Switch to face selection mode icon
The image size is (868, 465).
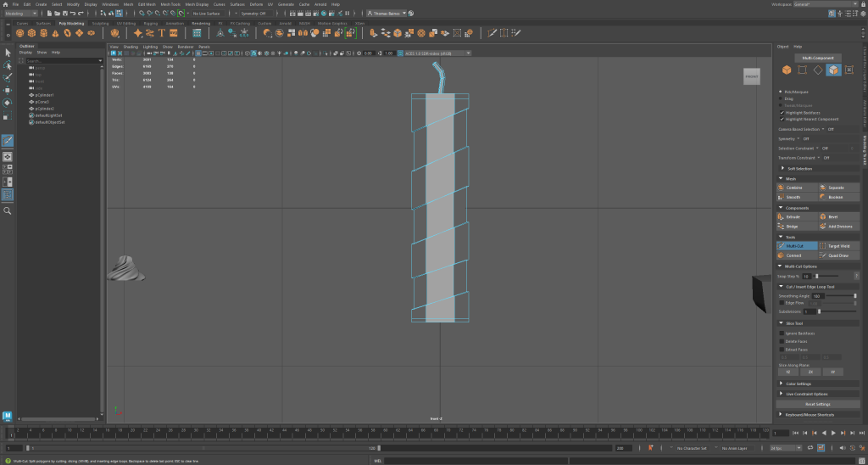tap(834, 70)
